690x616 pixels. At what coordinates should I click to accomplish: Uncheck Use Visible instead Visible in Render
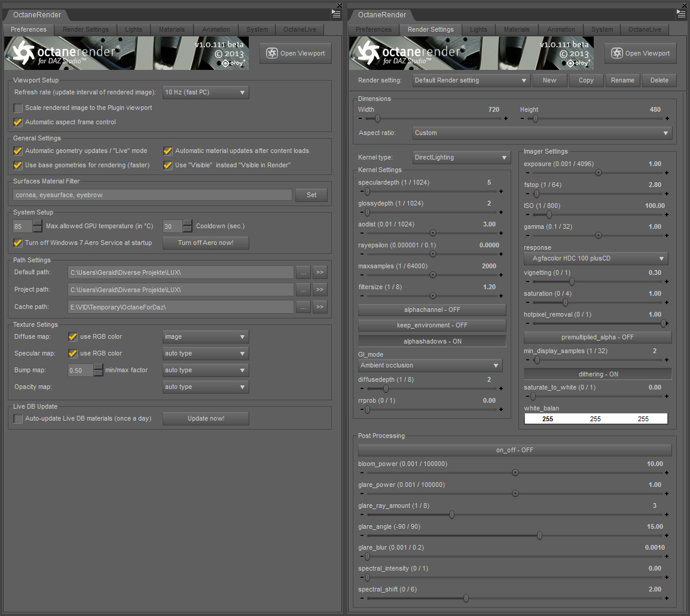[x=167, y=166]
